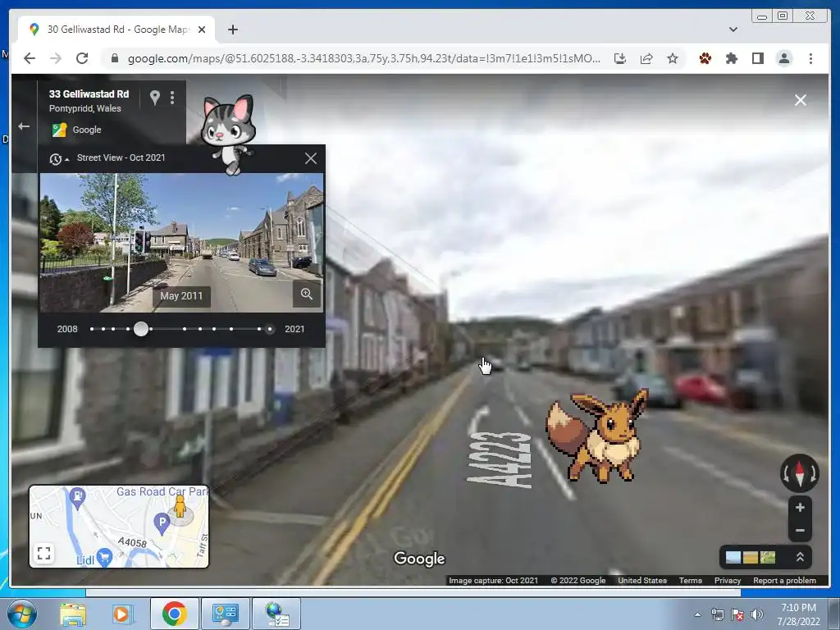Open the install app icon in address bar
Viewport: 840px width, 630px height.
coord(620,58)
